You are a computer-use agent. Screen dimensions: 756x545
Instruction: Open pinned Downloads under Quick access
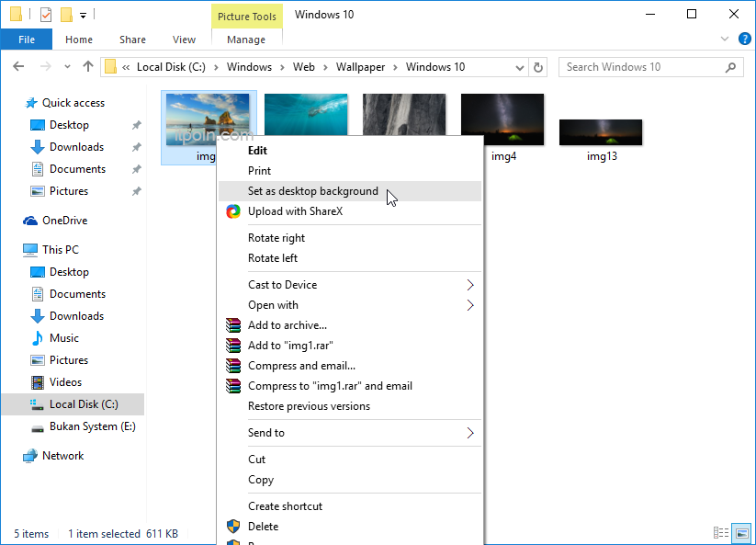pos(76,147)
